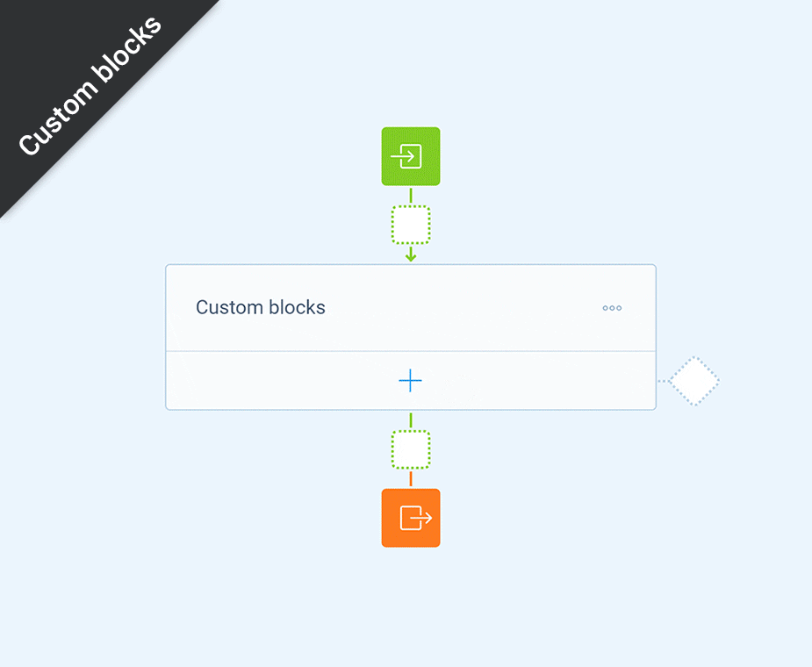Image resolution: width=812 pixels, height=667 pixels.
Task: Add a block with the blue plus icon
Action: [x=410, y=381]
